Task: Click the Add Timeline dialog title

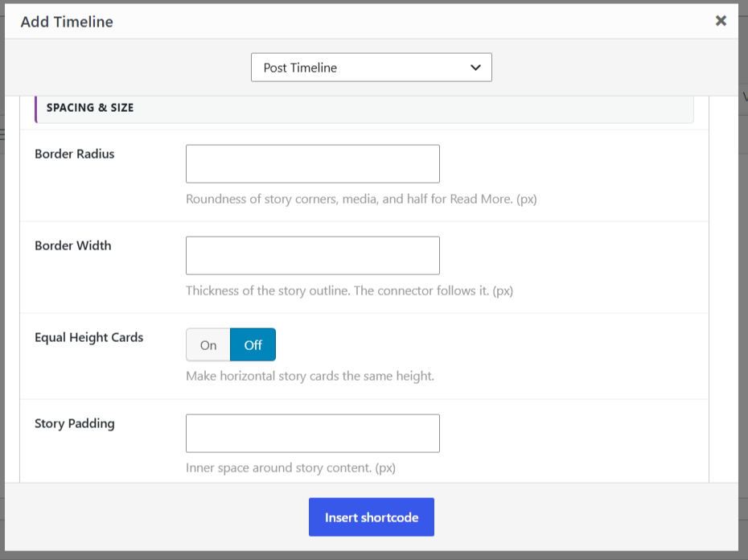Action: pyautogui.click(x=67, y=22)
